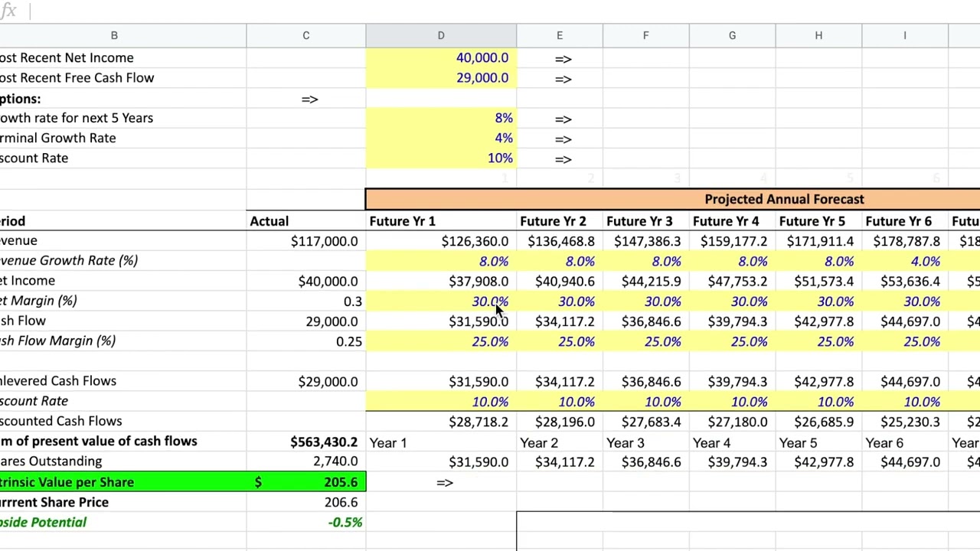
Task: Select the Year 1 label cell
Action: tap(441, 442)
